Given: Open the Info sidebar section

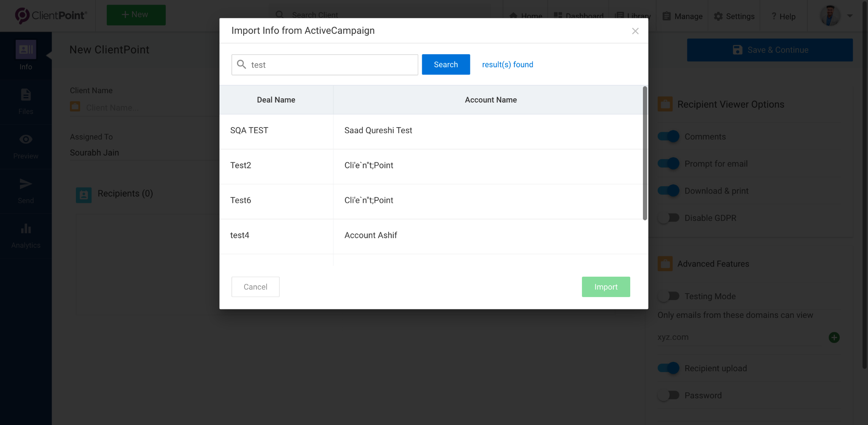Looking at the screenshot, I should pyautogui.click(x=26, y=56).
